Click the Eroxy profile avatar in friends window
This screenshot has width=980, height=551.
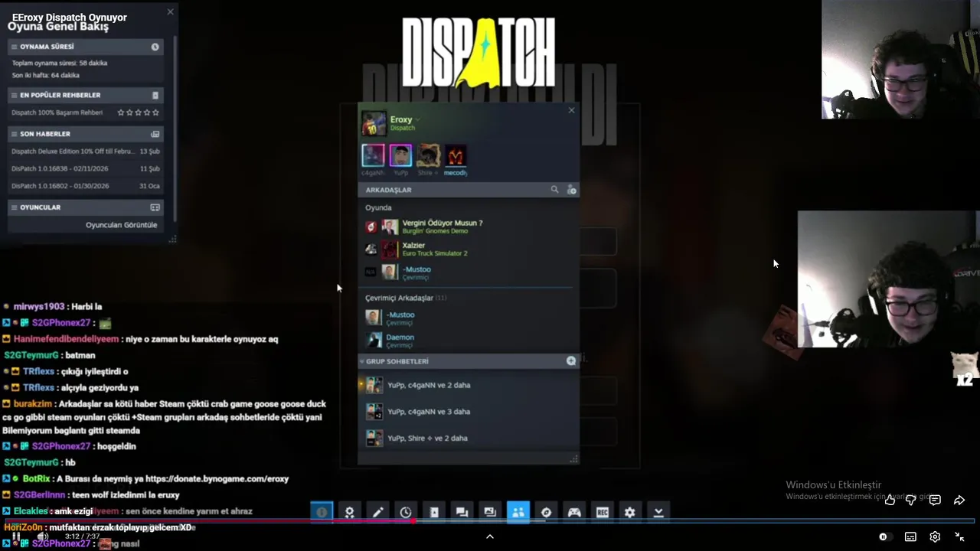pos(374,123)
